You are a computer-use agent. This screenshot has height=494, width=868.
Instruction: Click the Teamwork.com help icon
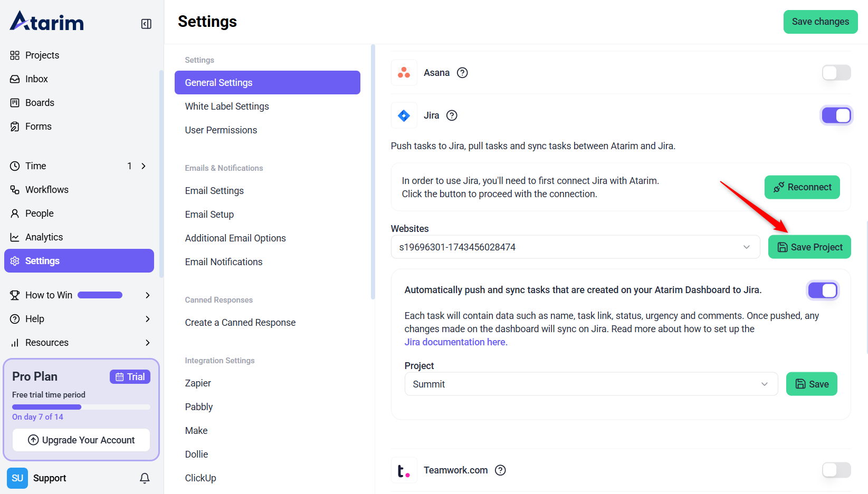click(x=500, y=470)
